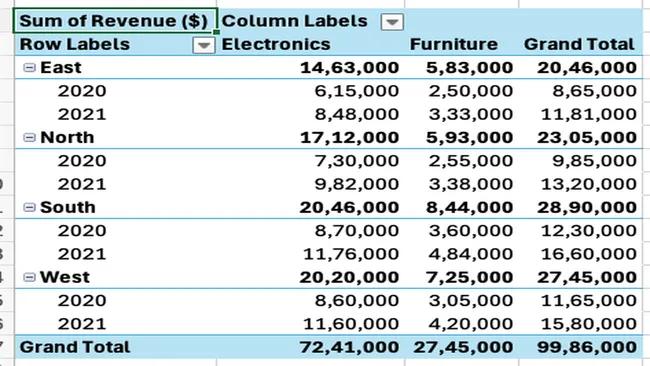
Task: Collapse the East region group
Action: (x=29, y=68)
